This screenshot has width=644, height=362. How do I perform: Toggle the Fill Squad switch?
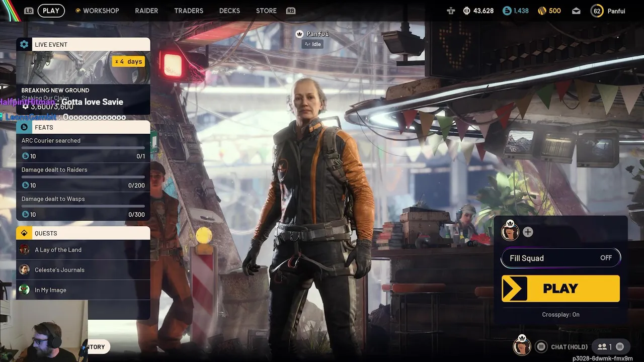tap(561, 258)
